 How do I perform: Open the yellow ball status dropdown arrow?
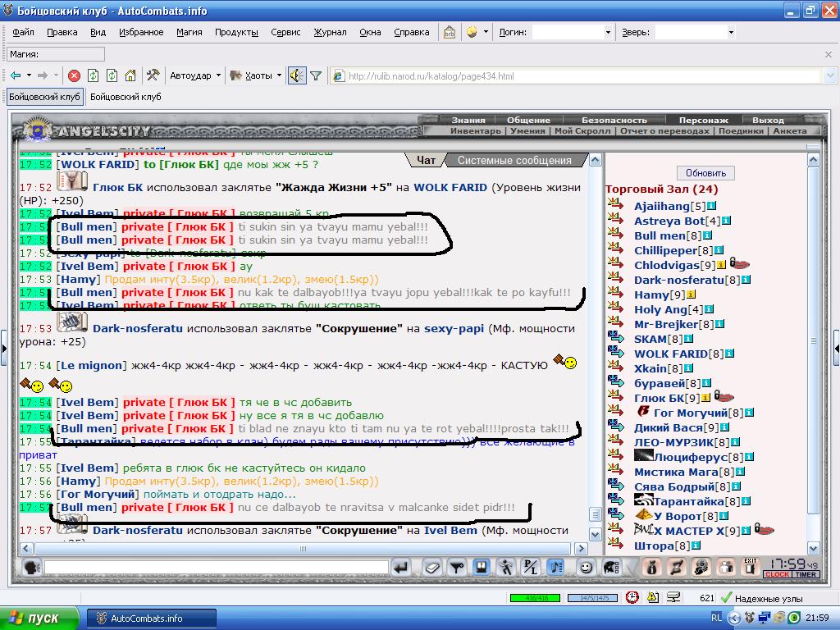[486, 32]
